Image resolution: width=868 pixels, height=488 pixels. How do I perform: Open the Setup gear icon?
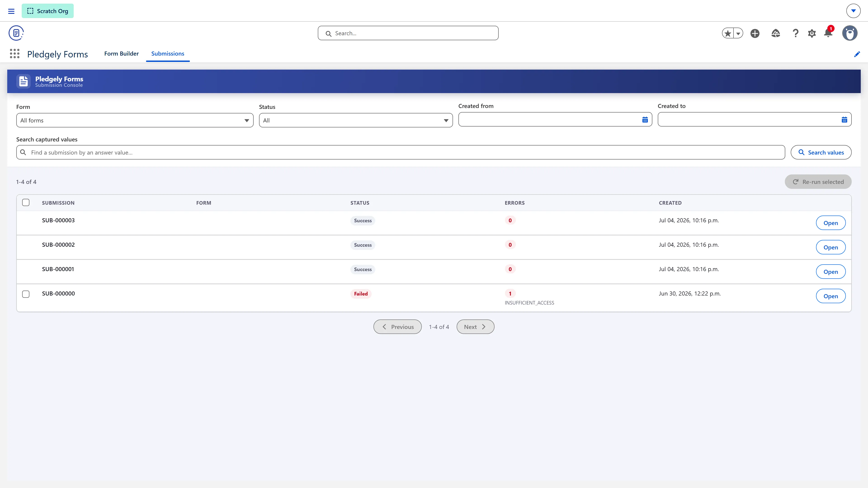[x=812, y=33]
